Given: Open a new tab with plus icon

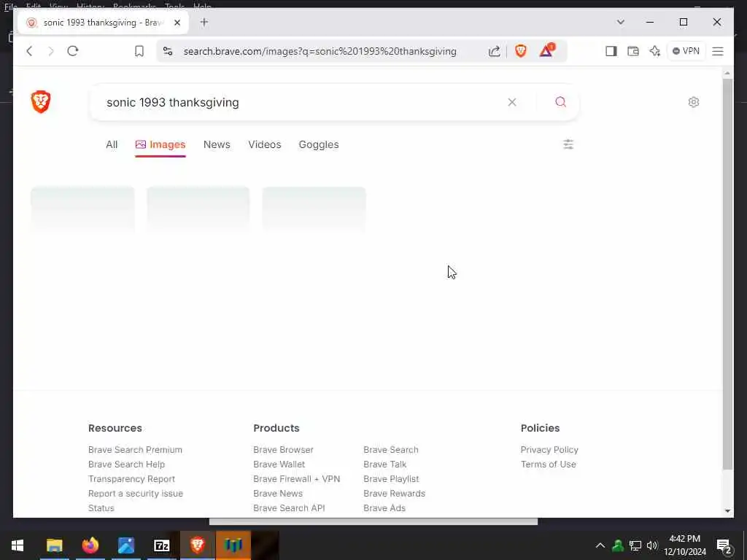Looking at the screenshot, I should 204,22.
